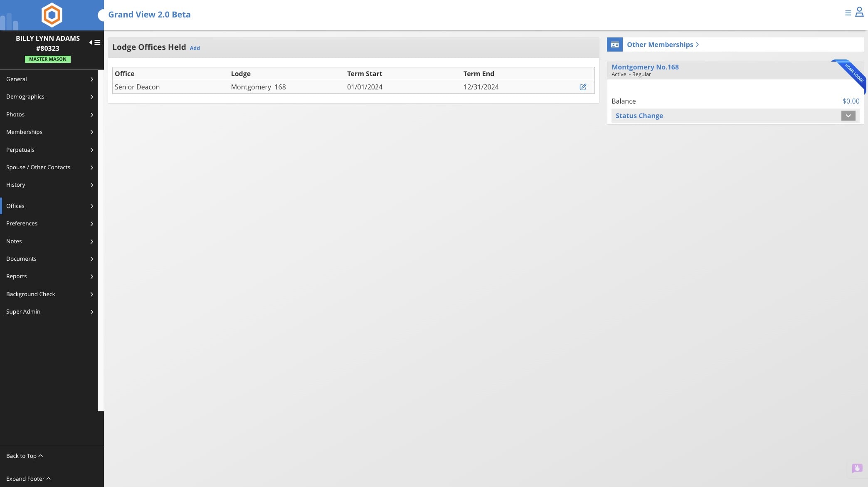Click the BILLY LYNN ADAMS member name
868x487 pixels.
point(48,38)
